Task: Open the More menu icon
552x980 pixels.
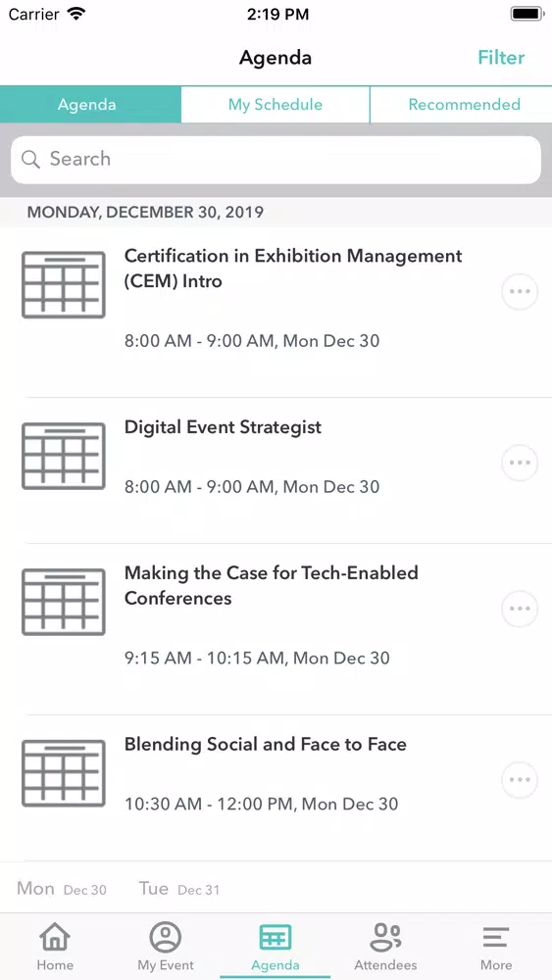Action: [496, 937]
